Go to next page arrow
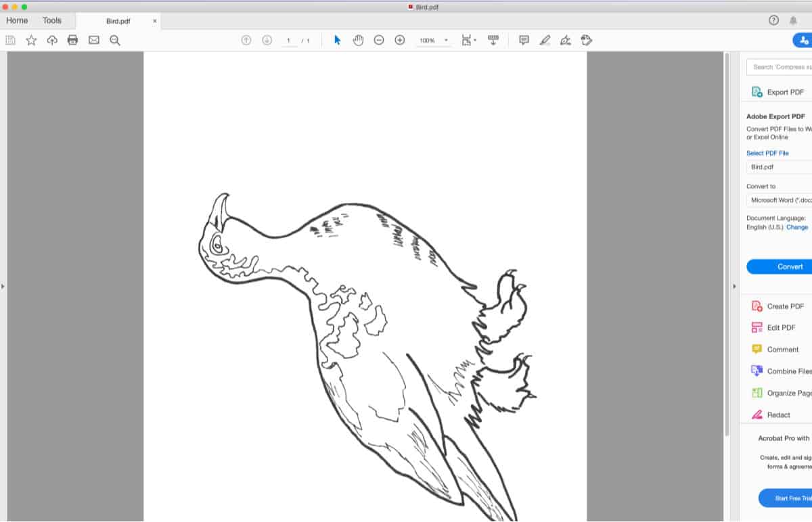This screenshot has width=812, height=522. pos(267,41)
